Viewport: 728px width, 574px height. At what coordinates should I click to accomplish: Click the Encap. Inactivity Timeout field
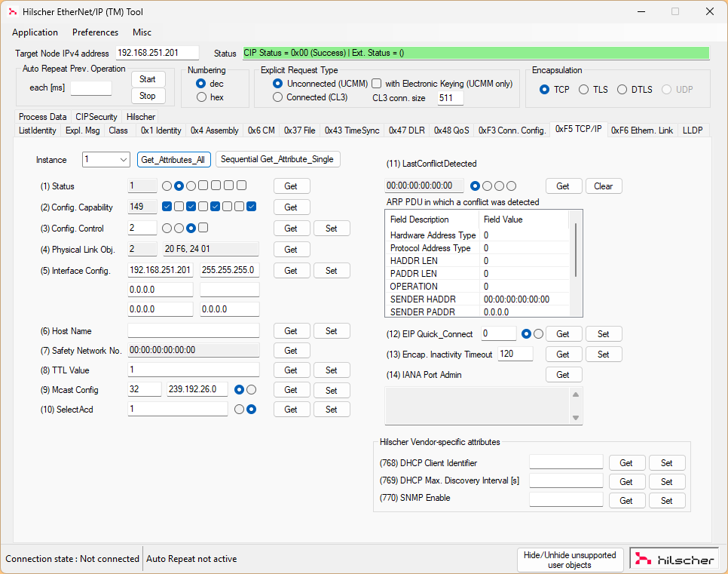pyautogui.click(x=515, y=354)
